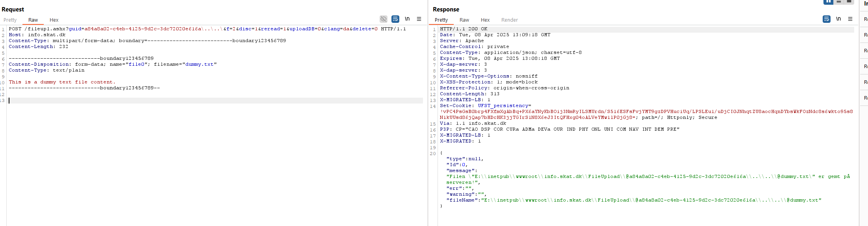
Task: Select the Pretty tab in the Response panel
Action: coord(441,20)
